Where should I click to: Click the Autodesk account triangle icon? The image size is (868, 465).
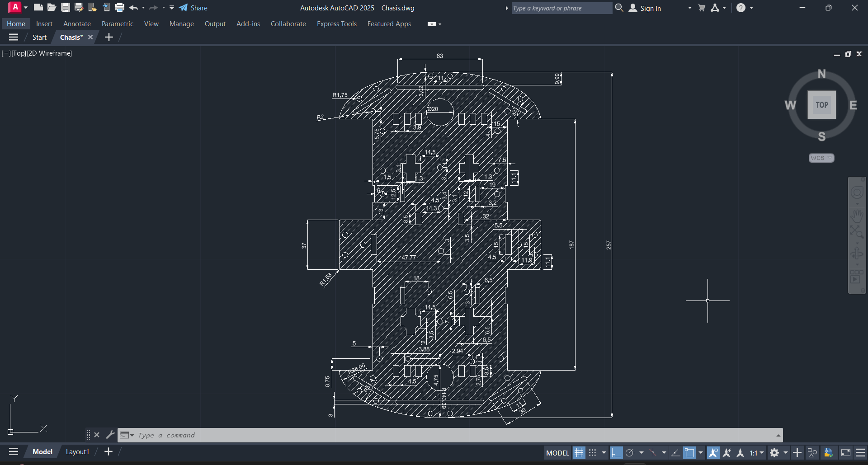715,8
